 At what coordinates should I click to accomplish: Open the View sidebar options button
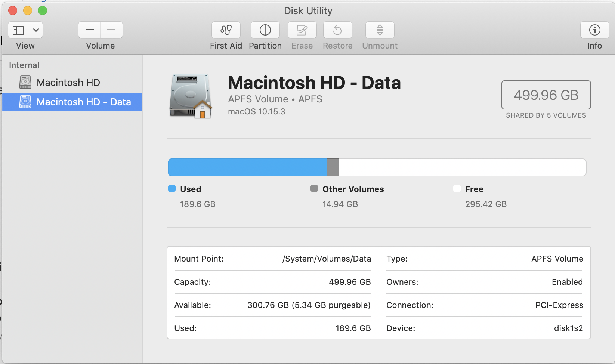(25, 30)
